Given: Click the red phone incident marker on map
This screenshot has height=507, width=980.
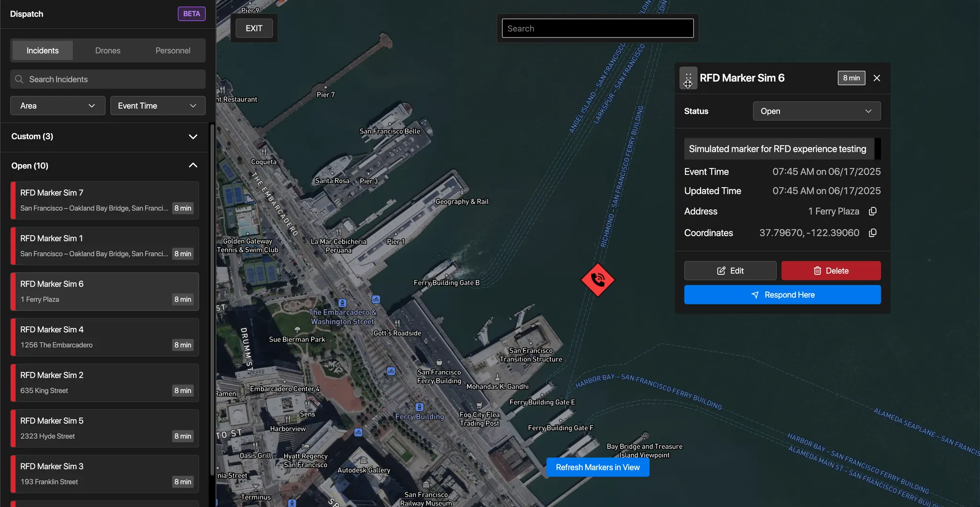Looking at the screenshot, I should [x=598, y=280].
